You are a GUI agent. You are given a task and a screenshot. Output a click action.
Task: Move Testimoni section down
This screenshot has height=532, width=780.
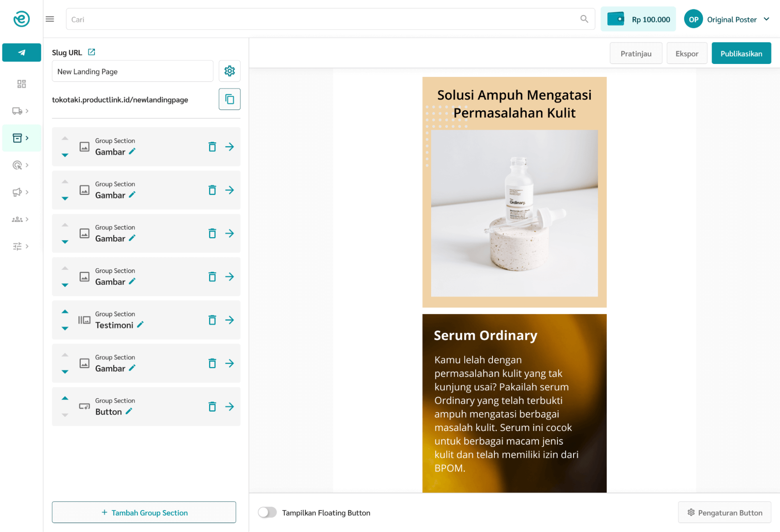pos(65,328)
